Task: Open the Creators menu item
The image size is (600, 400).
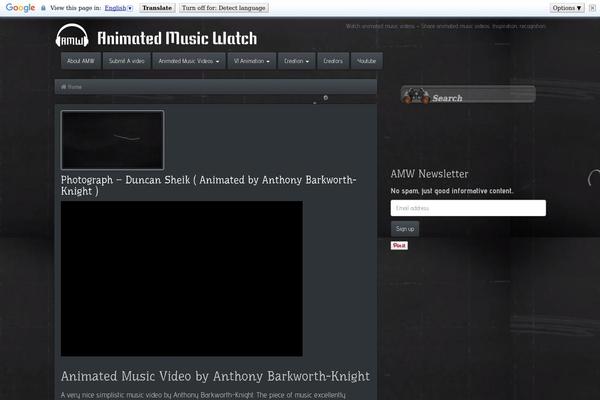Action: [x=333, y=61]
